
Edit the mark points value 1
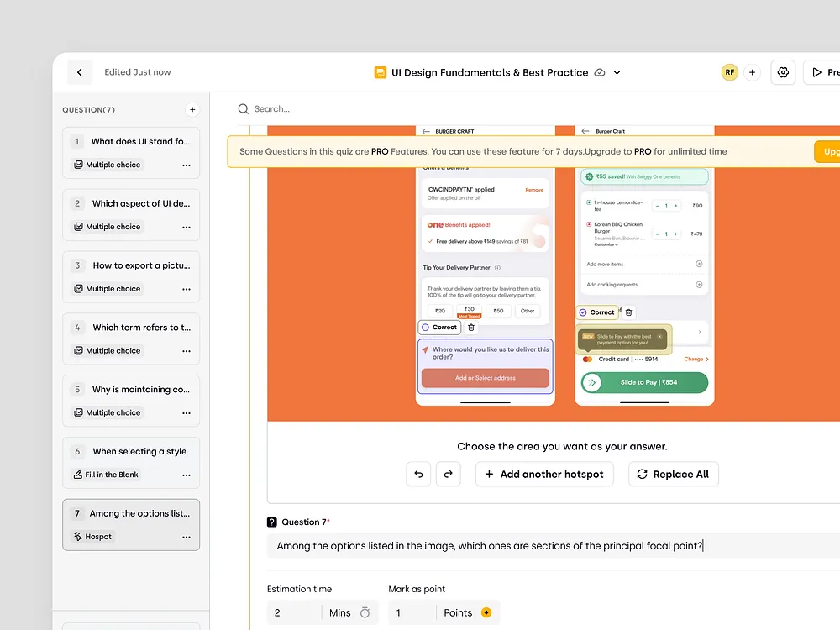[412, 613]
